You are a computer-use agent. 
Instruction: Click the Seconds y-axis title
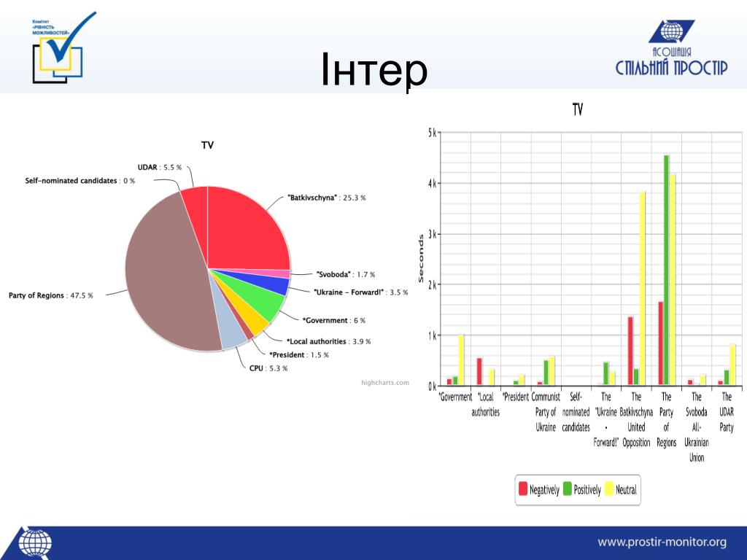click(421, 259)
